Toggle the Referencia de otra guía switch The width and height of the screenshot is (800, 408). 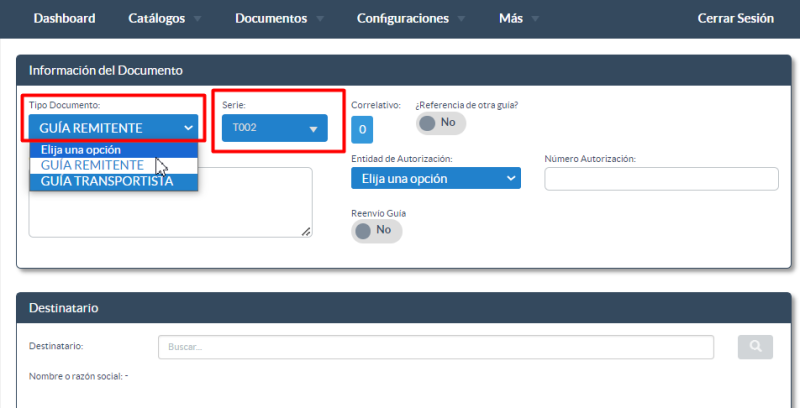(440, 122)
